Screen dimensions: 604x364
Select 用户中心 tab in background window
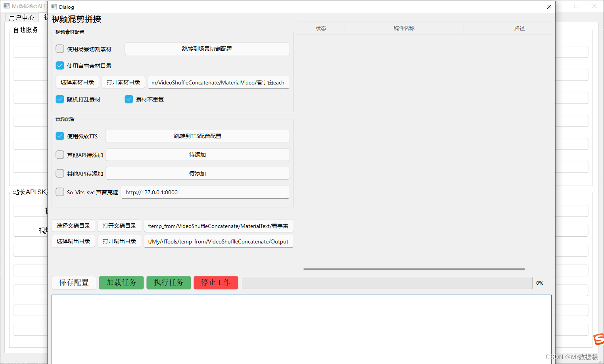22,17
